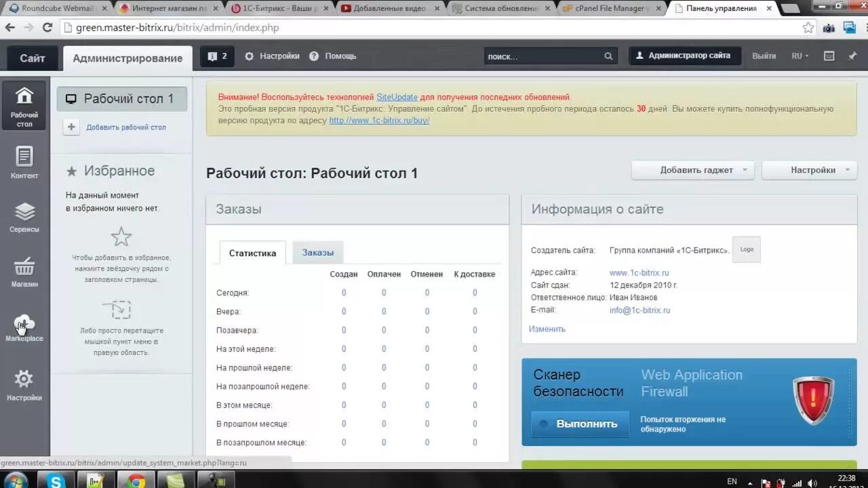Open Skype from the taskbar
868x488 pixels.
[56, 481]
